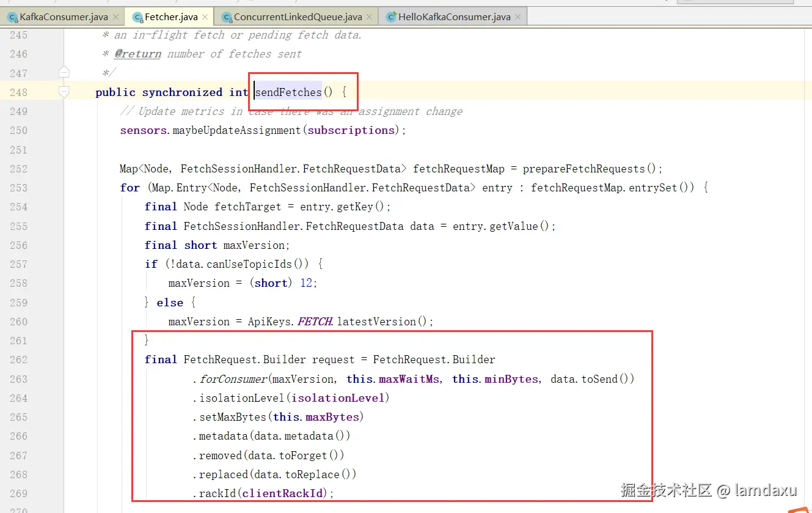Screen dimensions: 812x513
Task: Click the maxWaitMs field reference
Action: (x=409, y=379)
